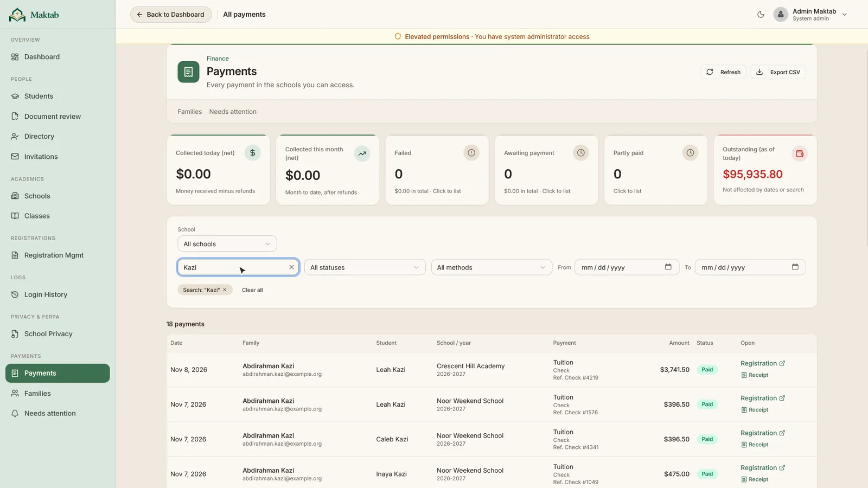Click the Collected this month trend icon
The width and height of the screenshot is (868, 488).
click(362, 153)
